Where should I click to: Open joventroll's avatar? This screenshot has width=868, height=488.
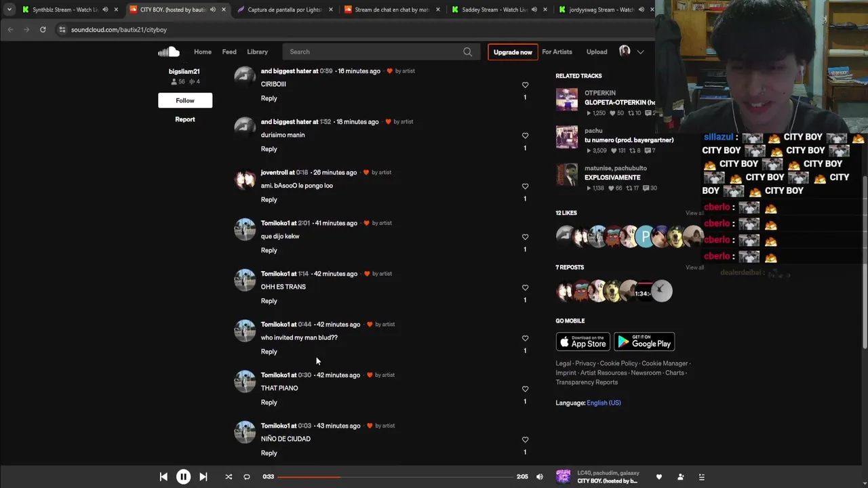[245, 179]
